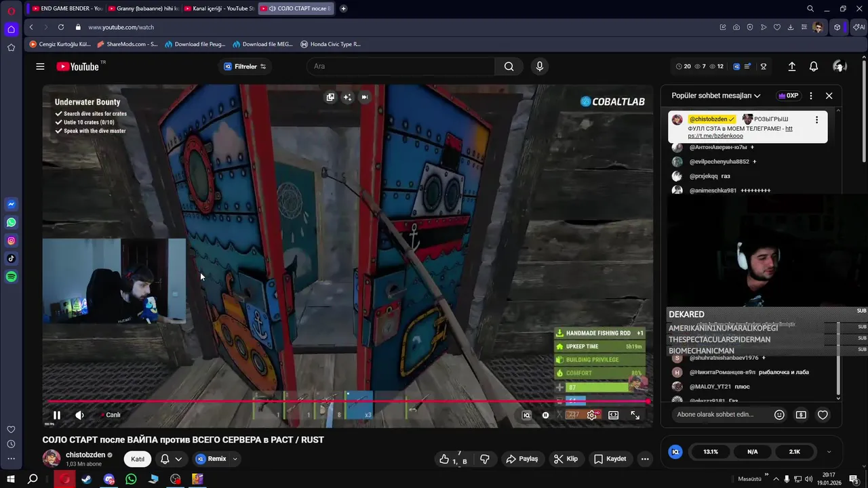
Task: Toggle theater mode in the player
Action: (x=614, y=415)
